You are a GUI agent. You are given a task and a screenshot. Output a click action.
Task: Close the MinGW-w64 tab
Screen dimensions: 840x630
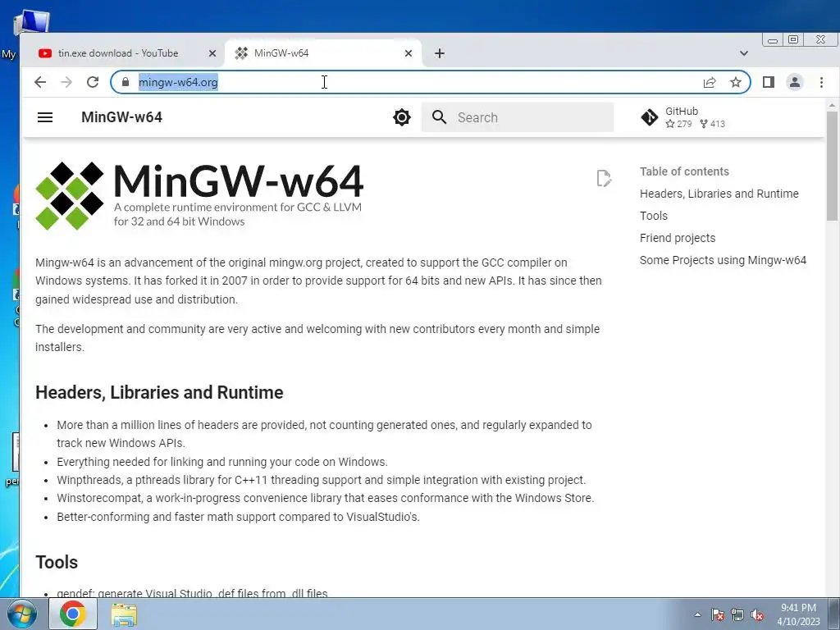[409, 53]
